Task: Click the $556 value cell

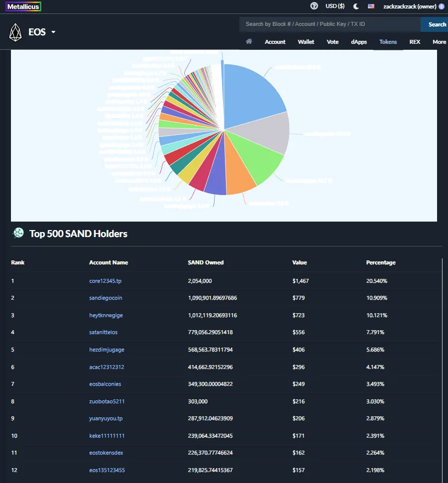Action: [298, 332]
